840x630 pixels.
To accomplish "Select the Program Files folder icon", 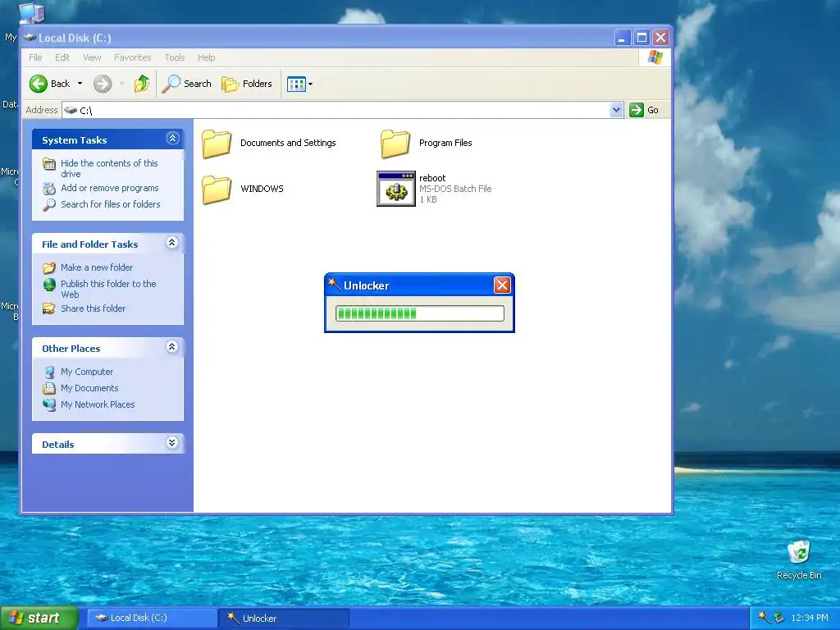I will pos(395,144).
